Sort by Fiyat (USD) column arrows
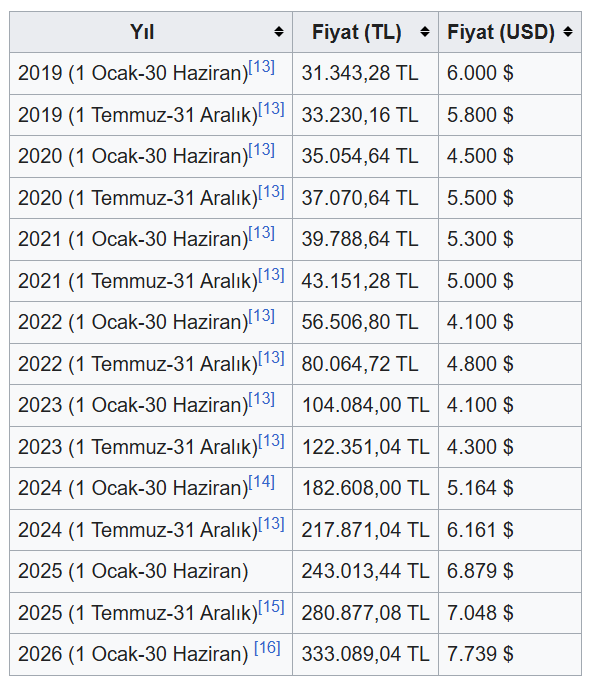The image size is (591, 688). point(568,32)
